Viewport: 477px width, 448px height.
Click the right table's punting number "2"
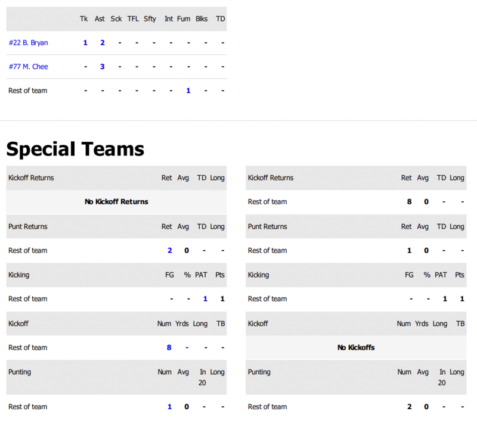[x=409, y=407]
